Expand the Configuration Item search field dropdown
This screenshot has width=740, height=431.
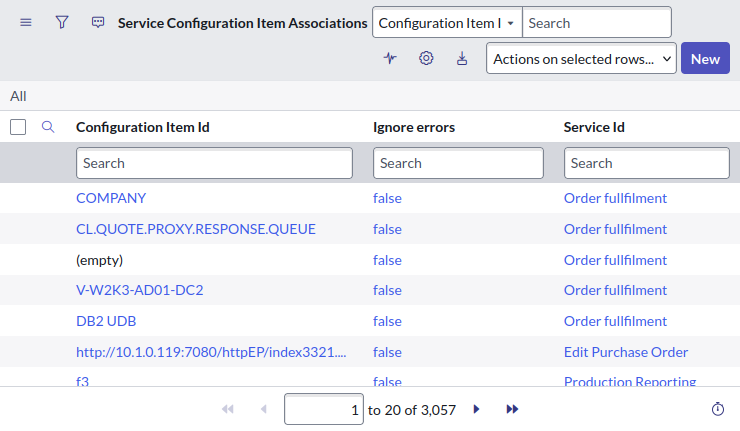(447, 22)
